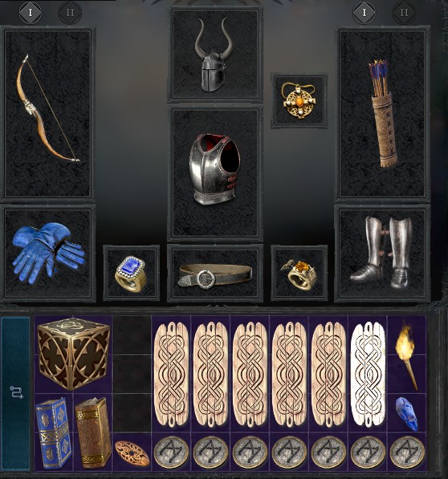
Task: Click the horned helmet slot
Action: [214, 55]
